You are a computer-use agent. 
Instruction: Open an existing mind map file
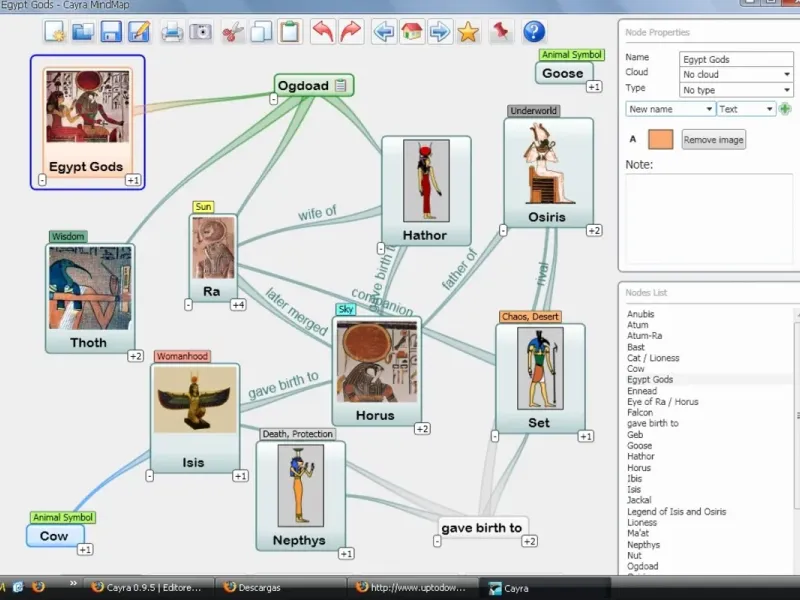[83, 32]
